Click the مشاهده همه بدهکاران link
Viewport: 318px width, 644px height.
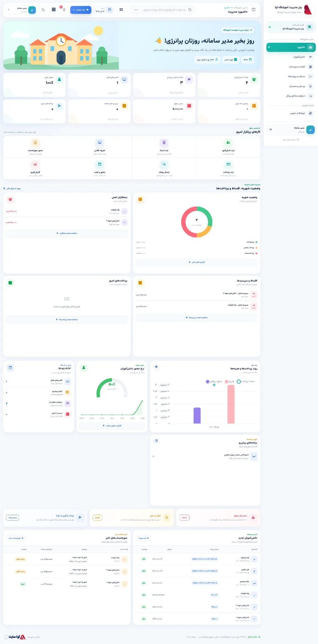tap(67, 233)
